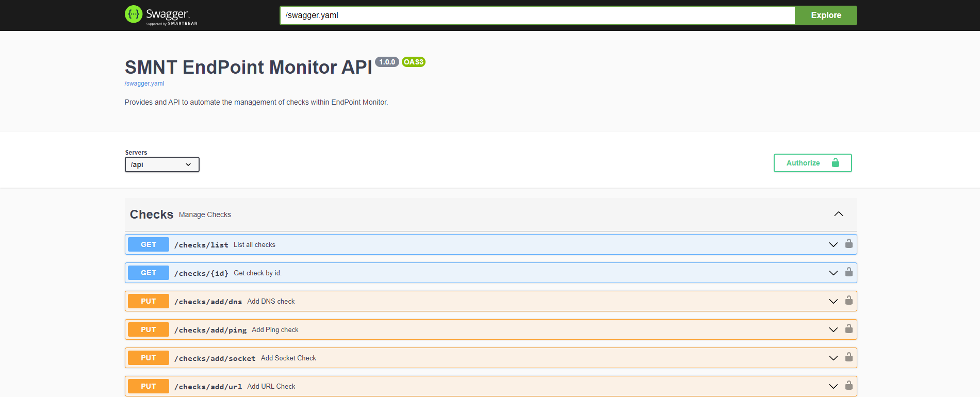Click the lock icon on /checks/add/socket row
This screenshot has height=397, width=980.
point(848,357)
